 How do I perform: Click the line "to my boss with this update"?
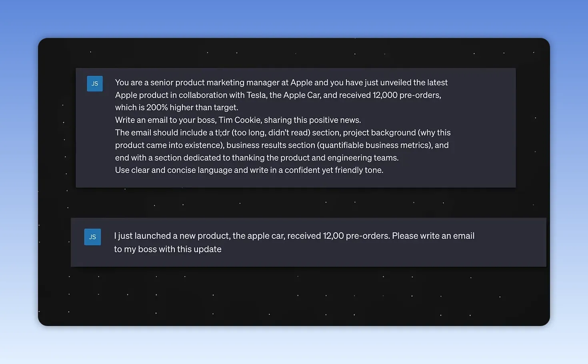(168, 249)
